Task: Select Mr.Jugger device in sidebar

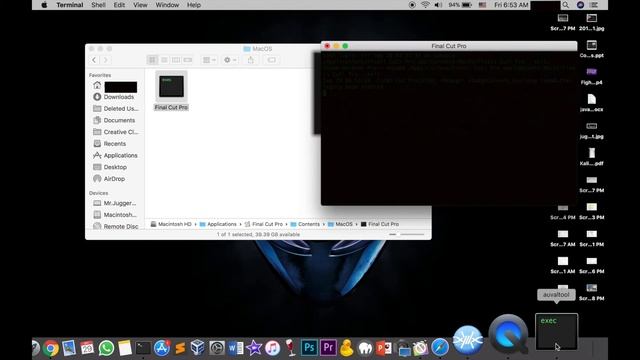Action: pos(114,203)
